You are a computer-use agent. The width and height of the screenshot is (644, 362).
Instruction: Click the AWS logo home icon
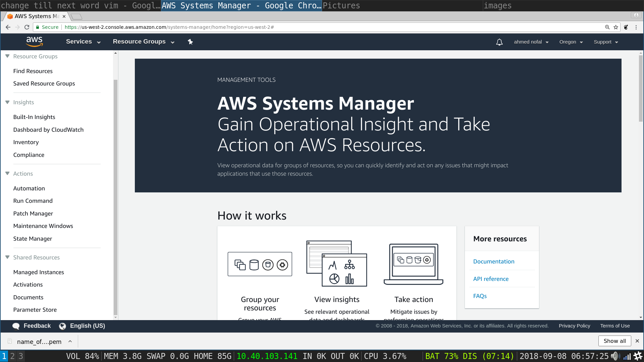point(34,42)
